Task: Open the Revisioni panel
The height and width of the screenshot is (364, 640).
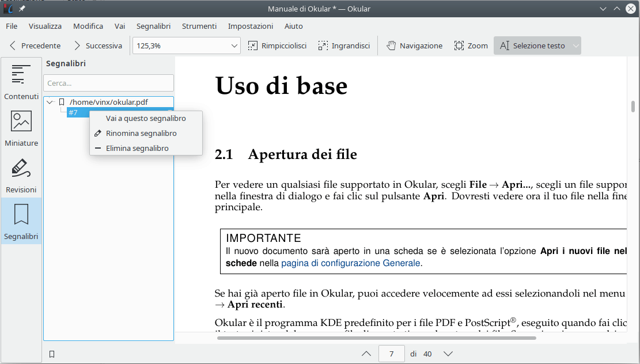Action: pos(21,175)
